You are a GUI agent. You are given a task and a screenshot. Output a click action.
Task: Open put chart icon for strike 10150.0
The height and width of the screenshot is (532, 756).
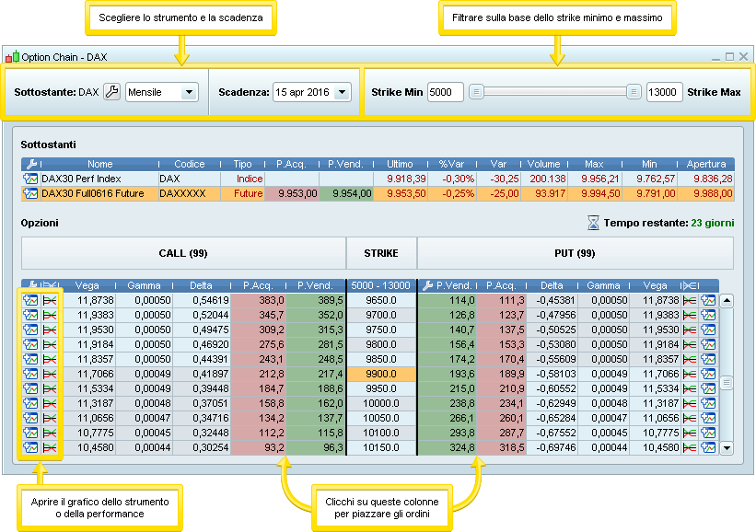point(708,447)
